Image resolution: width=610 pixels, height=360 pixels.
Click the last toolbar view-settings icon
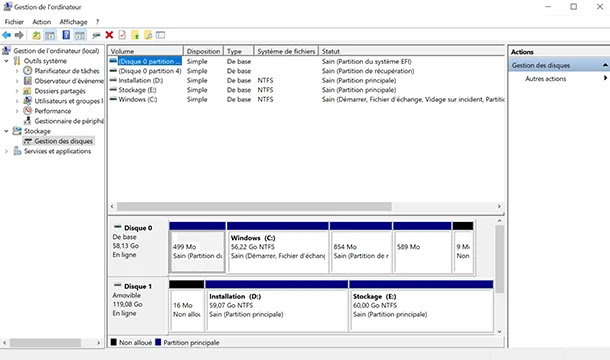[160, 35]
